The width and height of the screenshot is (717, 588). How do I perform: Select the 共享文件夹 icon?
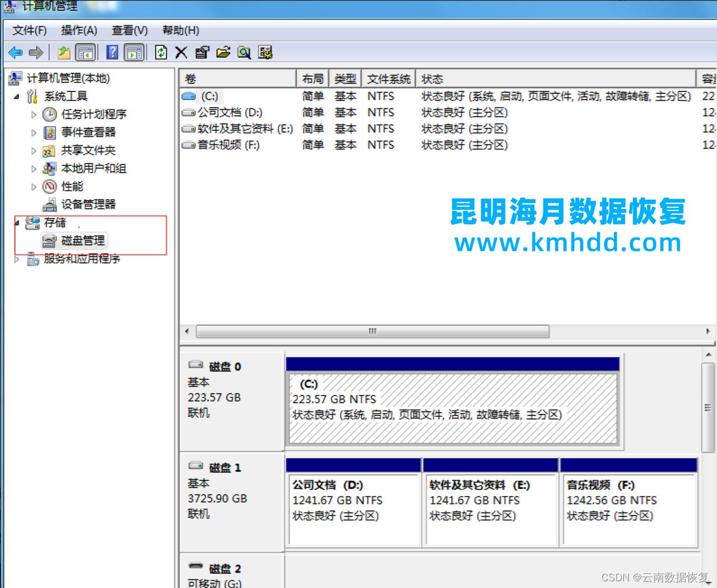(x=50, y=150)
